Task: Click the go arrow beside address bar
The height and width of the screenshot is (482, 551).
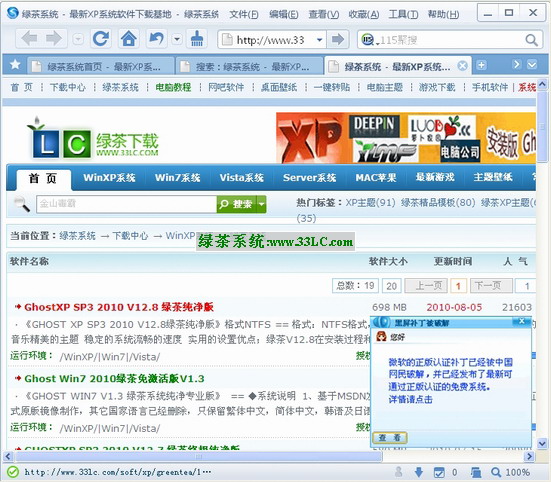Action: tap(338, 39)
